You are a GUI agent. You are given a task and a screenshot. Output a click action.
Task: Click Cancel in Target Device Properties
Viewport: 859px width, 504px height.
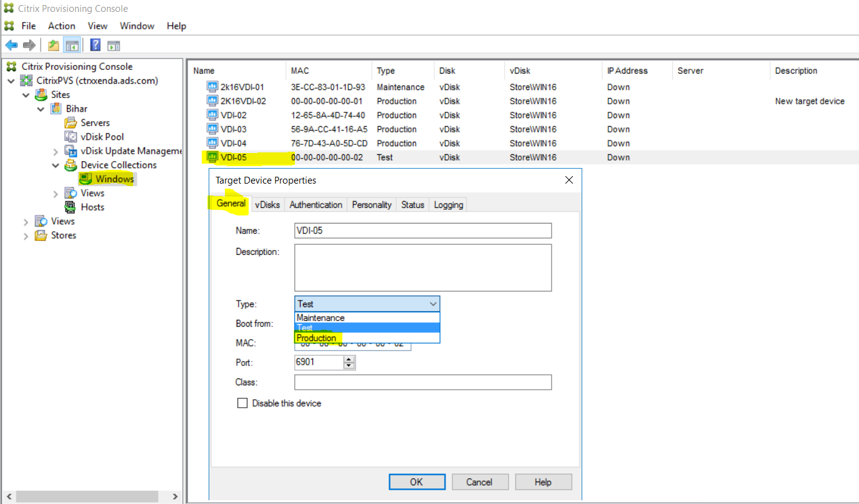(x=479, y=482)
